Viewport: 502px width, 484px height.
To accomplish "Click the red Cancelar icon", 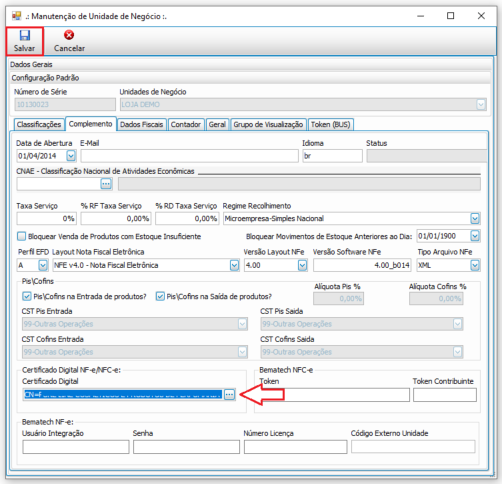I will (x=69, y=35).
